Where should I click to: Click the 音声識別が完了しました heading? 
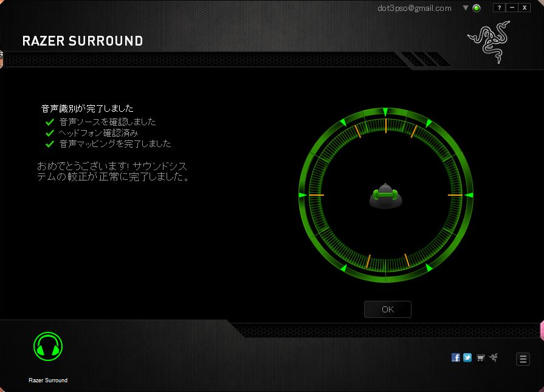[x=87, y=109]
